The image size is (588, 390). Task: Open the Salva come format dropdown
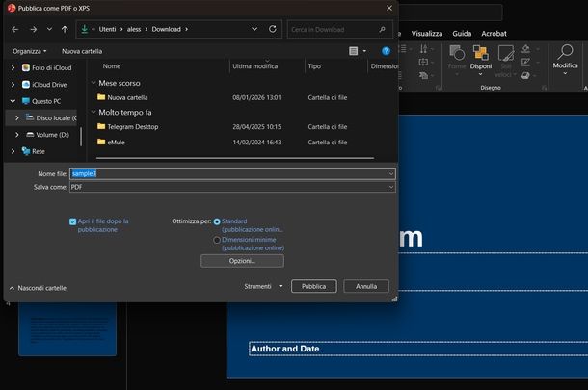click(x=231, y=187)
